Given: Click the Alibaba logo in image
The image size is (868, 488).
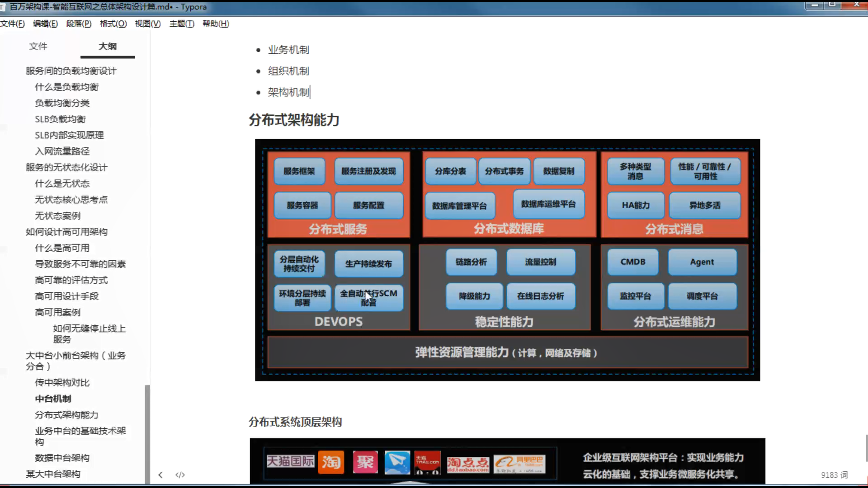Looking at the screenshot, I should coord(519,463).
